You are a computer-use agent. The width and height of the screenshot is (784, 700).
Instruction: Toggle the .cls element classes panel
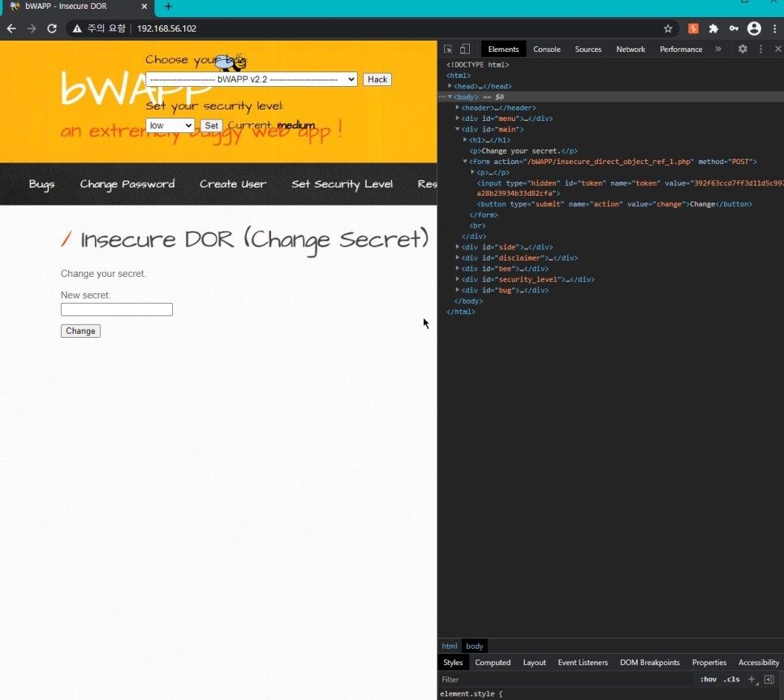[731, 679]
